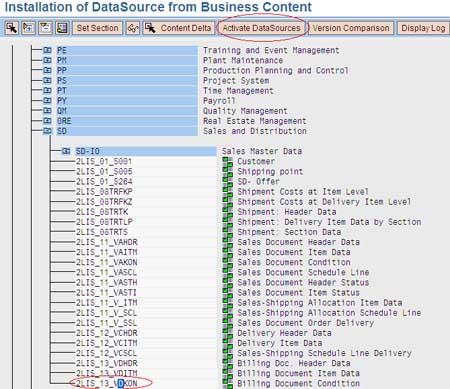Expand the QM folder node

coord(47,111)
